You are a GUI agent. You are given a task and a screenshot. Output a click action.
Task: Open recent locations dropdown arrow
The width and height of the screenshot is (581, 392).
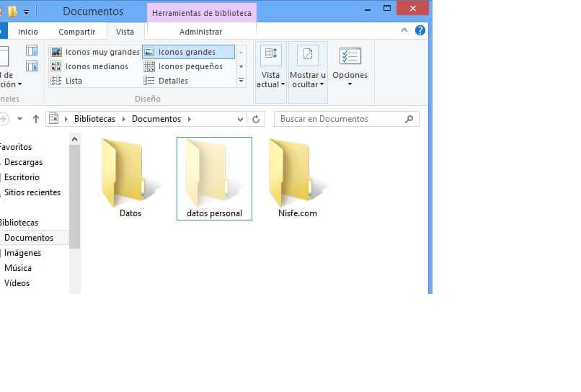coord(19,119)
